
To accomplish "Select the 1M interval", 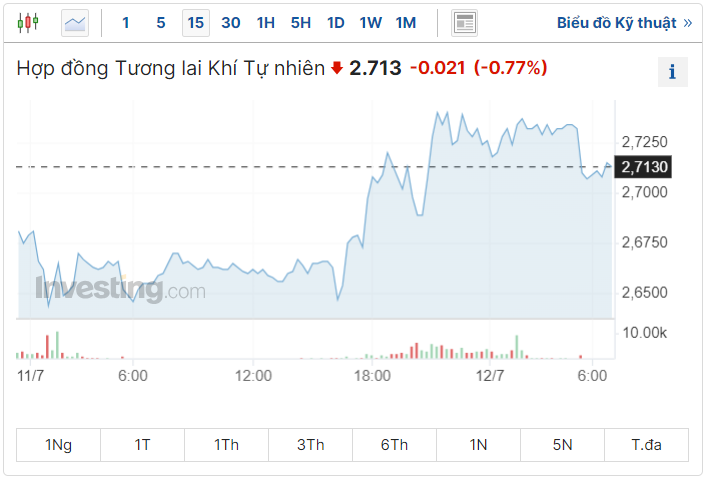I will (405, 22).
